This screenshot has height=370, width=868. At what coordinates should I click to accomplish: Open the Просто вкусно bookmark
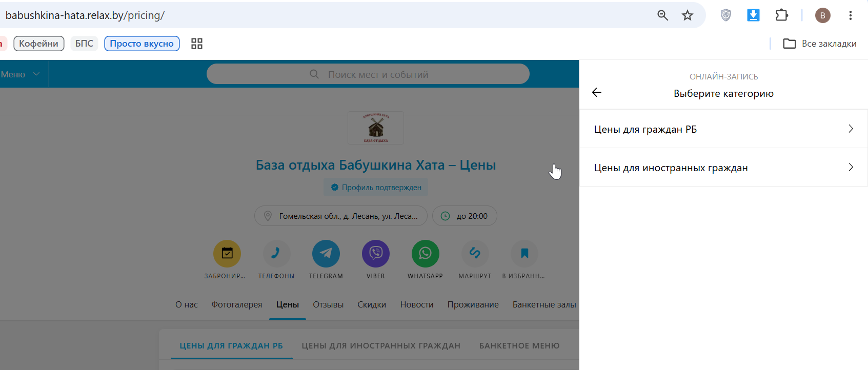[142, 44]
